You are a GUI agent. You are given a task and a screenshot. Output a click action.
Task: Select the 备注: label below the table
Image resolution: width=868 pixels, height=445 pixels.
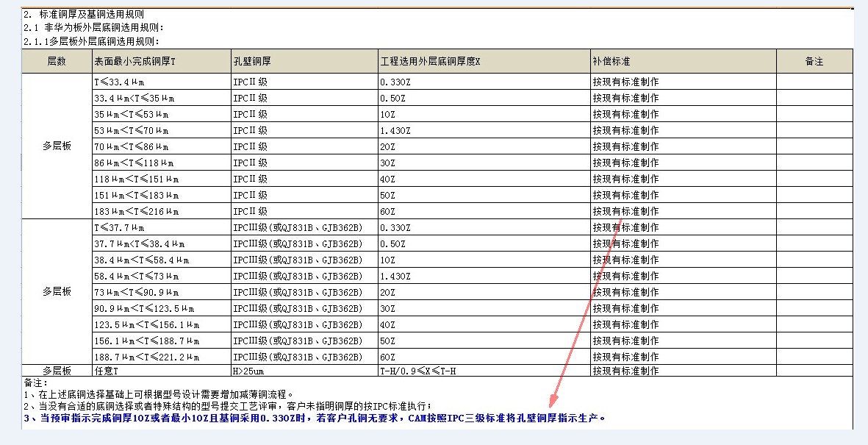(x=36, y=382)
